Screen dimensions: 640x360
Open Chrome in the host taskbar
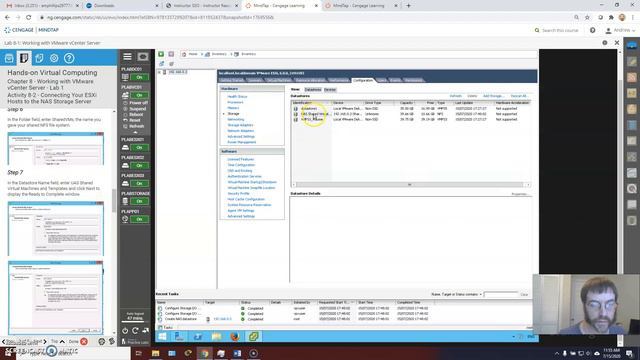pyautogui.click(x=204, y=353)
